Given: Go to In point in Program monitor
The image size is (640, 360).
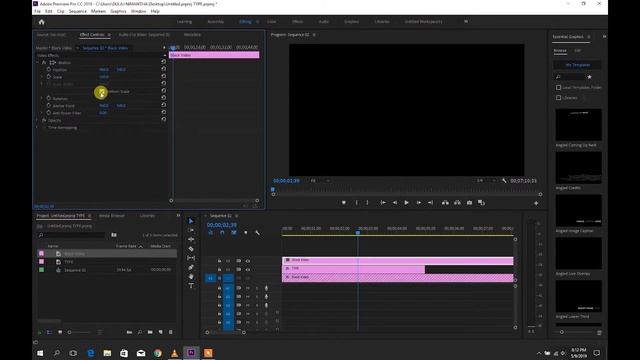Looking at the screenshot, I should pos(383,202).
